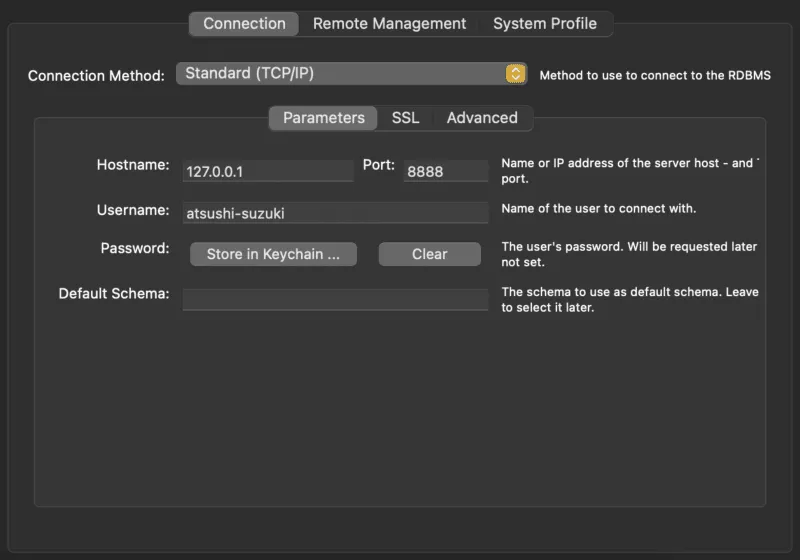Switch to the Connection tab
The height and width of the screenshot is (560, 800).
pyautogui.click(x=244, y=24)
